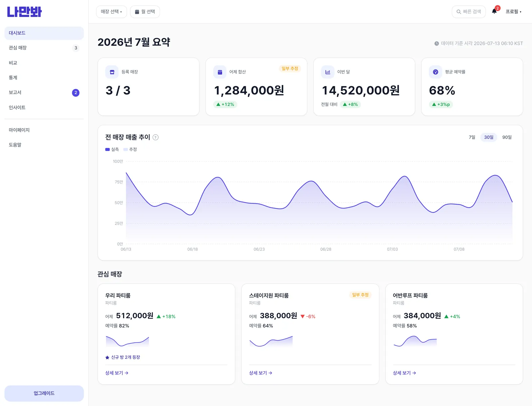Open the 비교 page
Image resolution: width=532 pixels, height=406 pixels.
44,63
